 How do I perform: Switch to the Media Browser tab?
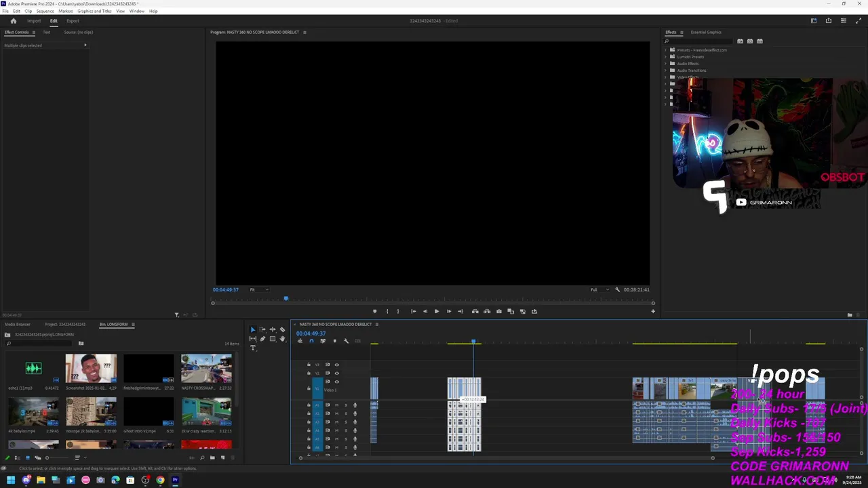click(17, 324)
